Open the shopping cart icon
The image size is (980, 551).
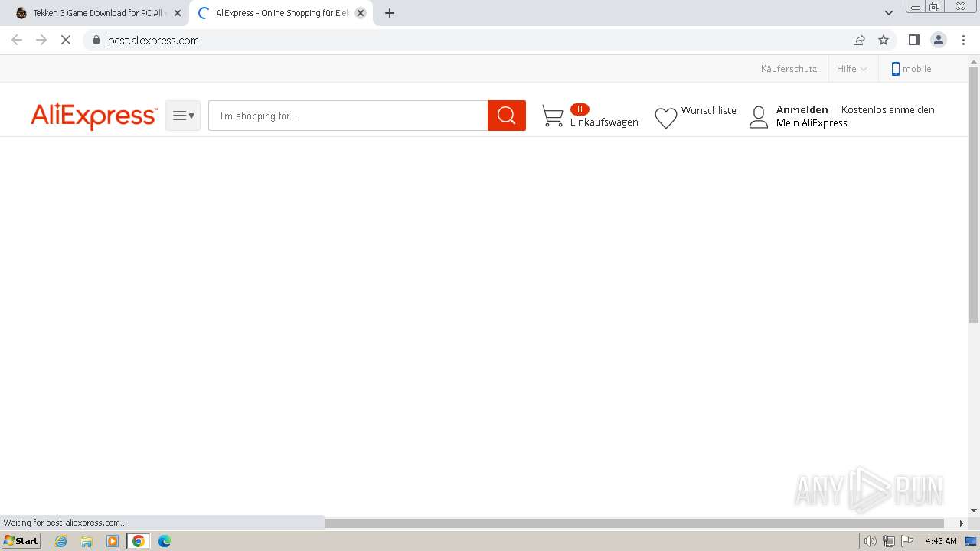tap(553, 116)
